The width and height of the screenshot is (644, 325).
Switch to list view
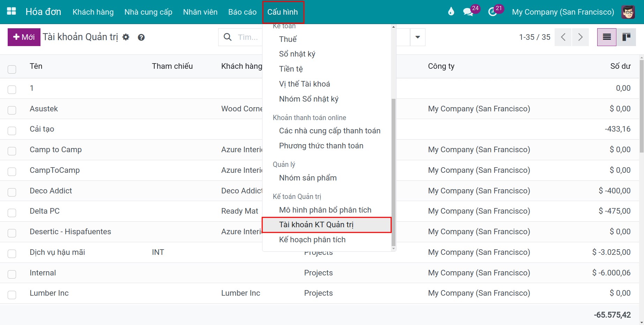click(607, 37)
